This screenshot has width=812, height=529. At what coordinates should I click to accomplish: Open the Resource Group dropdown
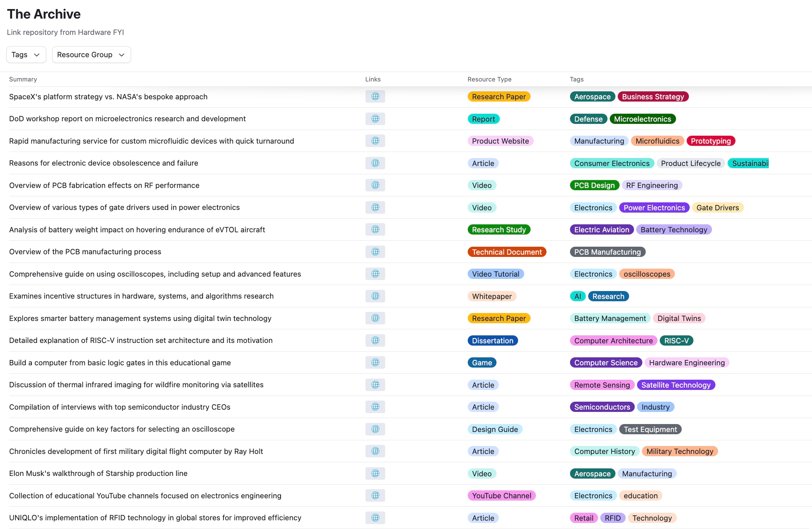click(x=91, y=55)
